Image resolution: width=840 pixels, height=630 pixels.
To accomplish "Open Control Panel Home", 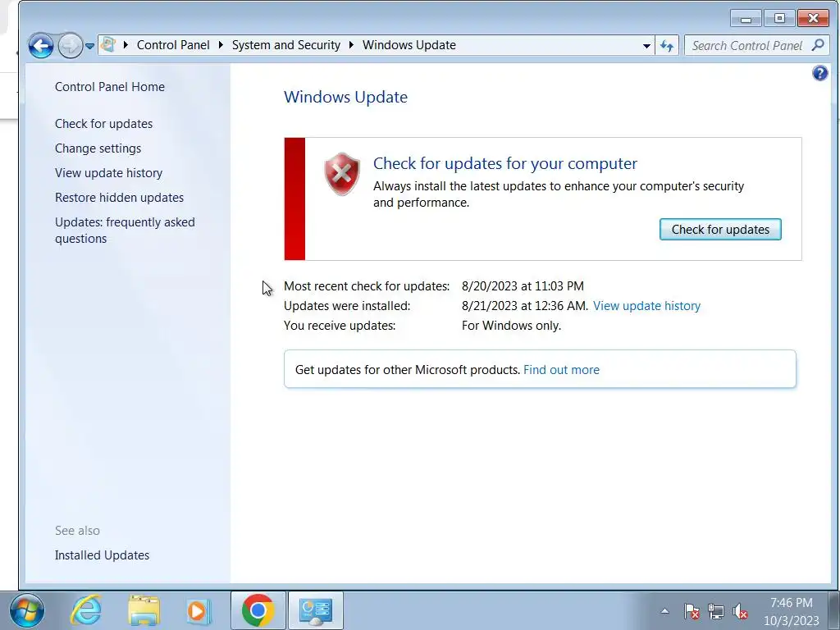I will pos(110,87).
